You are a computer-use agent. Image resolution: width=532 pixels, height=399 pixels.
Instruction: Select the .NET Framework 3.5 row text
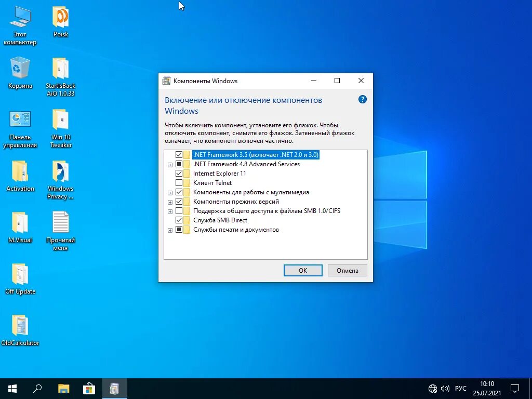tap(256, 155)
